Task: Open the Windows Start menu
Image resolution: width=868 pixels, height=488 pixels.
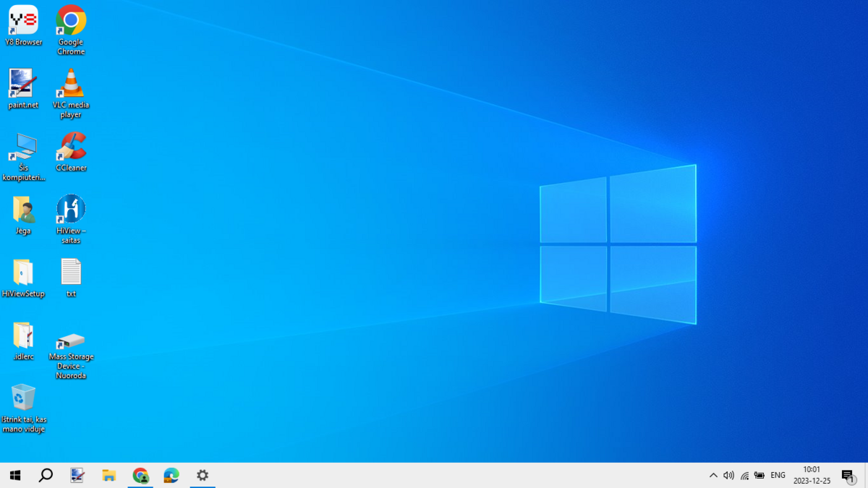Action: point(15,475)
